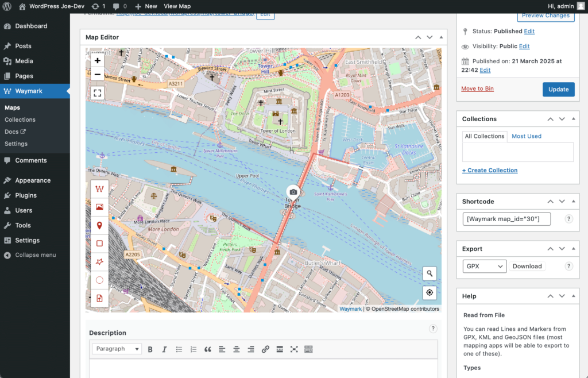
Task: Click the locate me button on map
Action: click(430, 292)
